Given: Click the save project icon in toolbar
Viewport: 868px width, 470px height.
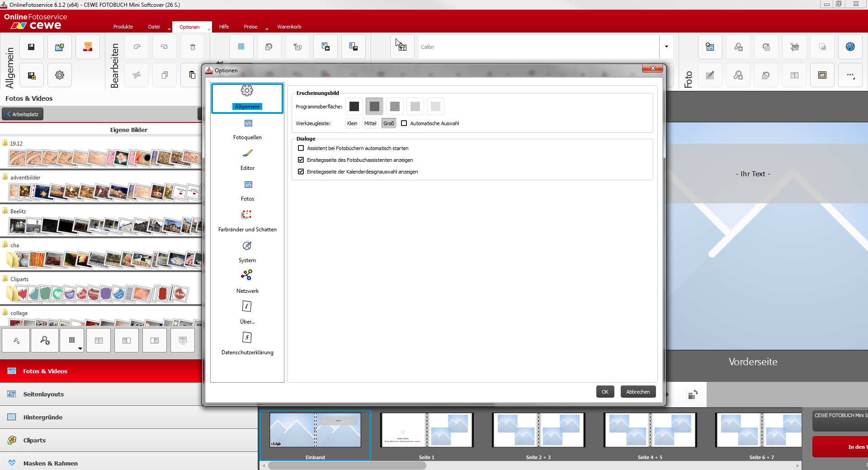Looking at the screenshot, I should click(x=31, y=47).
